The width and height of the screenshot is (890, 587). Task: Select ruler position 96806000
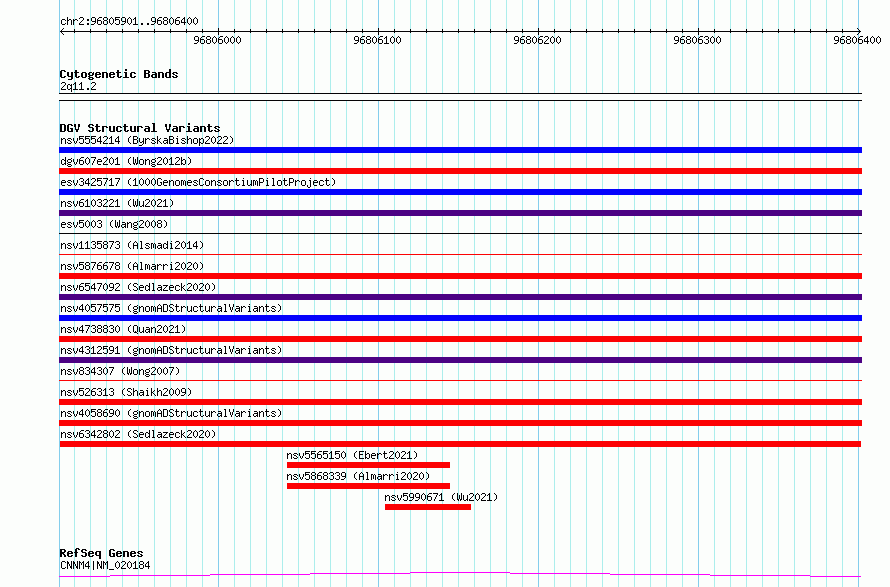tap(217, 40)
